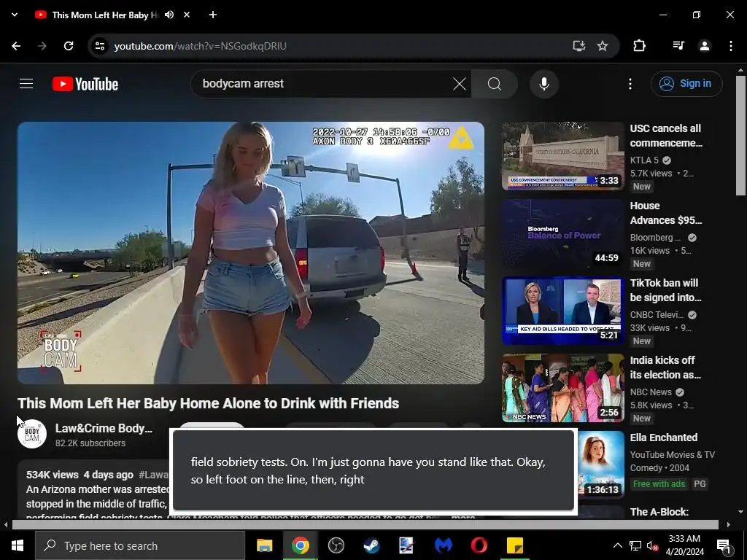Open House Advances $95 video title

tap(666, 213)
